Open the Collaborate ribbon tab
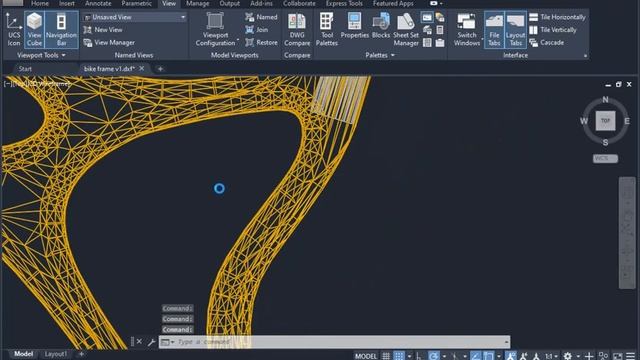This screenshot has width=640, height=360. click(x=299, y=4)
